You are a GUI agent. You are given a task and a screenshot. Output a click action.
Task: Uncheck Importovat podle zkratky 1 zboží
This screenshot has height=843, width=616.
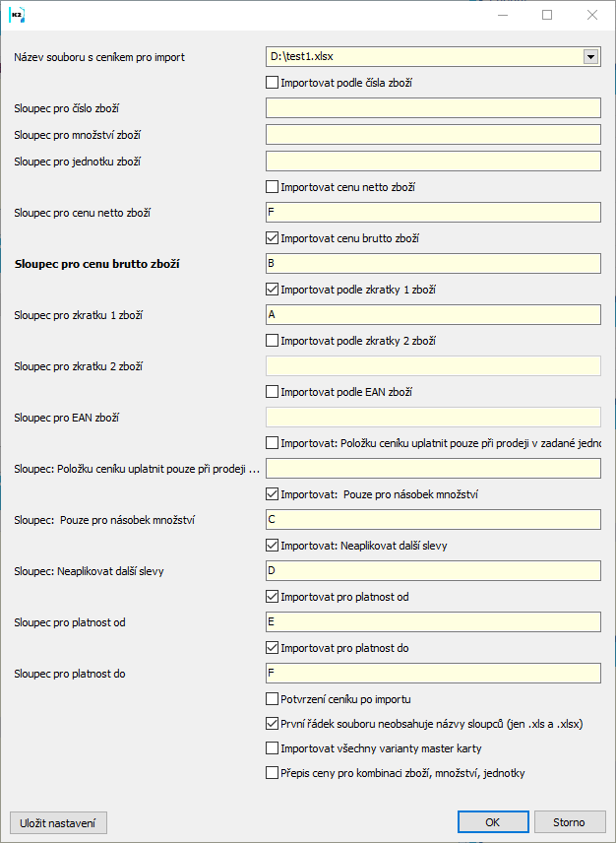point(273,290)
